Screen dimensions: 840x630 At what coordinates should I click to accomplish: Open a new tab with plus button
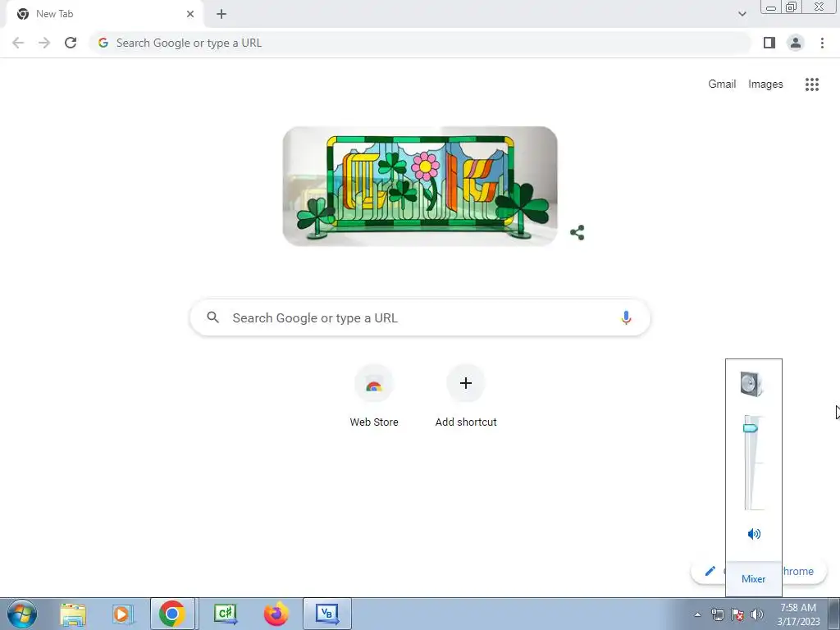[221, 14]
